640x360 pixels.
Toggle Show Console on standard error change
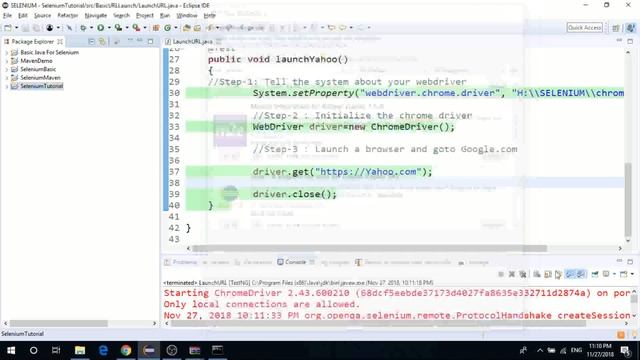point(580,274)
